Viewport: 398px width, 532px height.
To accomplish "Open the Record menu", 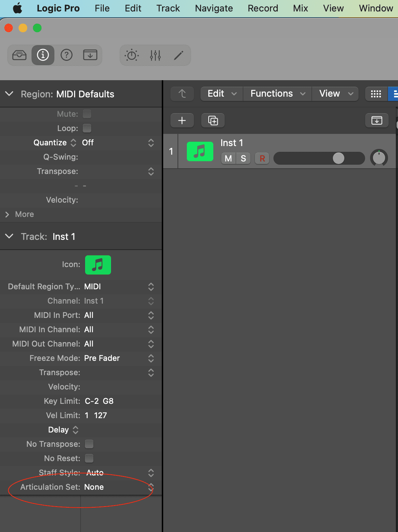I will (263, 8).
